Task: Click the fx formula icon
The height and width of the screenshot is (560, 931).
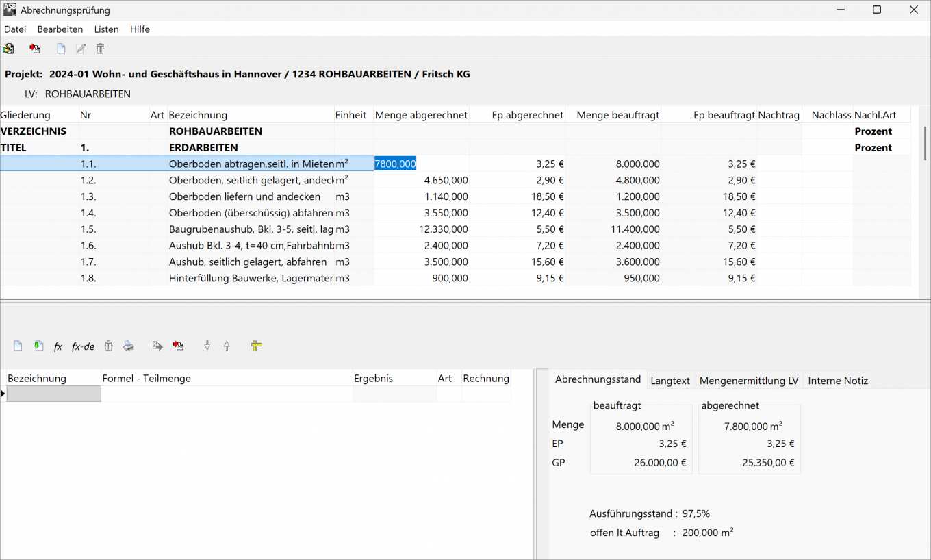Action: (x=58, y=346)
